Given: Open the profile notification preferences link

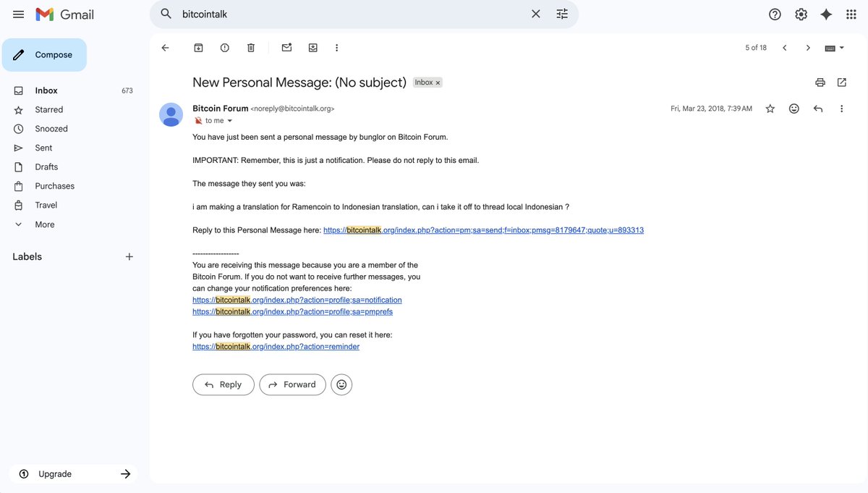Looking at the screenshot, I should point(297,300).
